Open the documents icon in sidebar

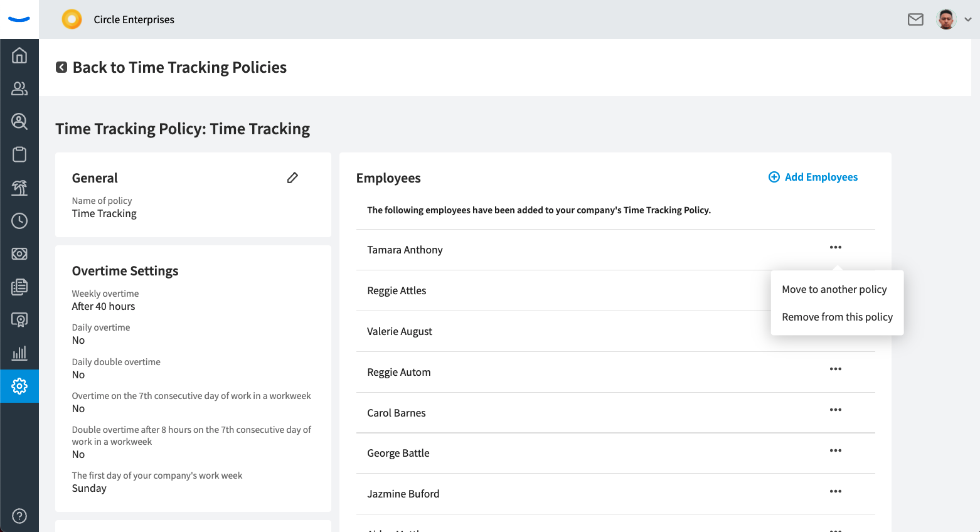click(19, 287)
